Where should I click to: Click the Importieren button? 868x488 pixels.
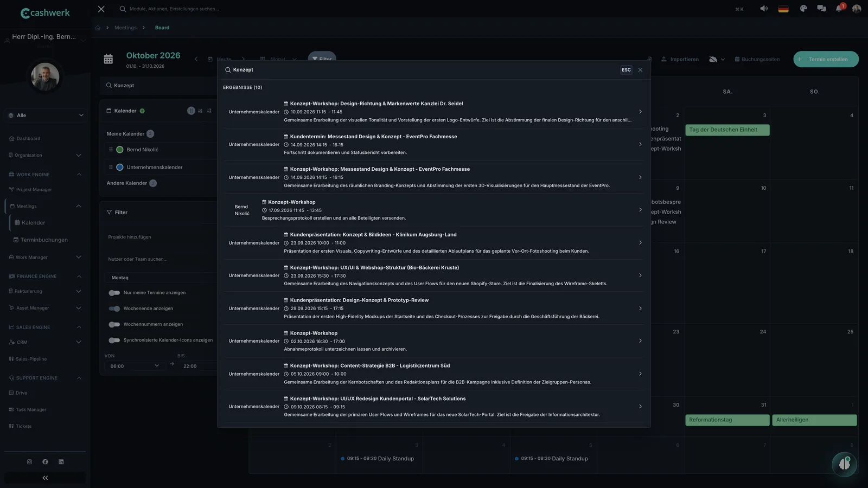[680, 59]
